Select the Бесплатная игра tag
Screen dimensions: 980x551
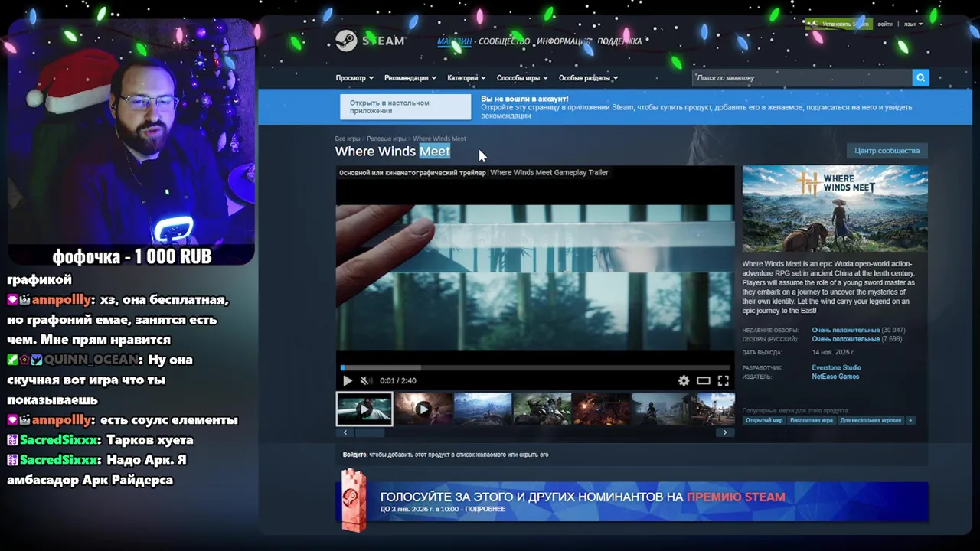(811, 420)
